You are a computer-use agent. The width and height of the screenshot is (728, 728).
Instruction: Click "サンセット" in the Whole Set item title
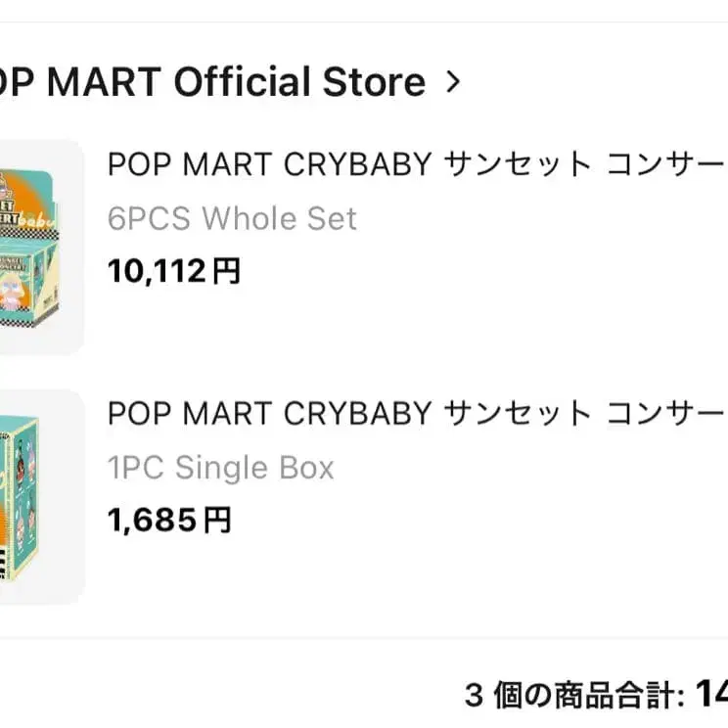coord(517,164)
